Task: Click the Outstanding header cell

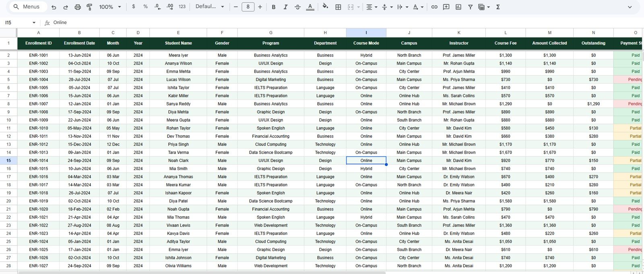Action: tap(593, 43)
